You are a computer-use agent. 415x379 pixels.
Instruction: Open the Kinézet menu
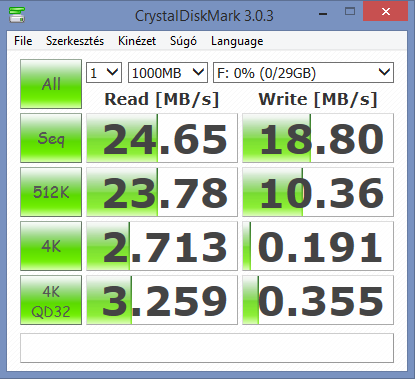click(137, 41)
